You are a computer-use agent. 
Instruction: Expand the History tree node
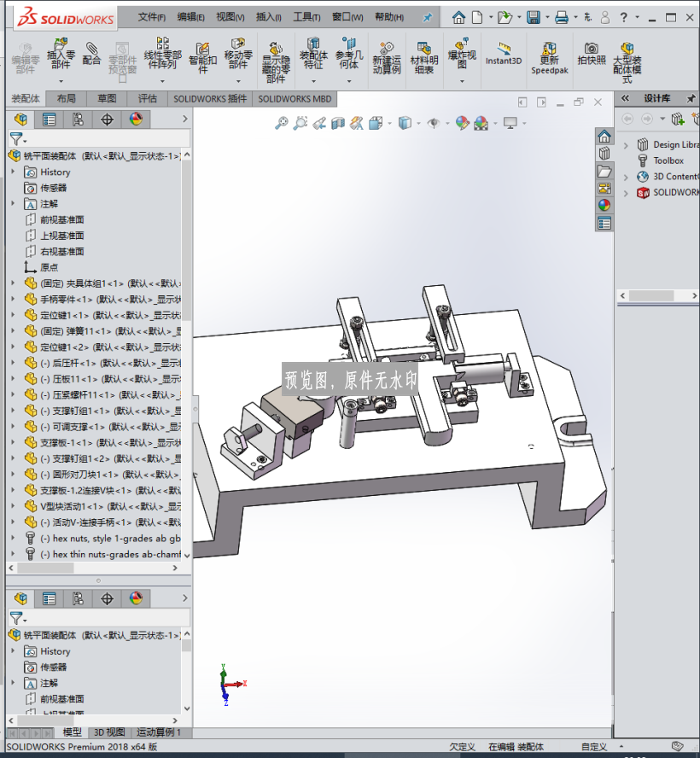pyautogui.click(x=13, y=172)
